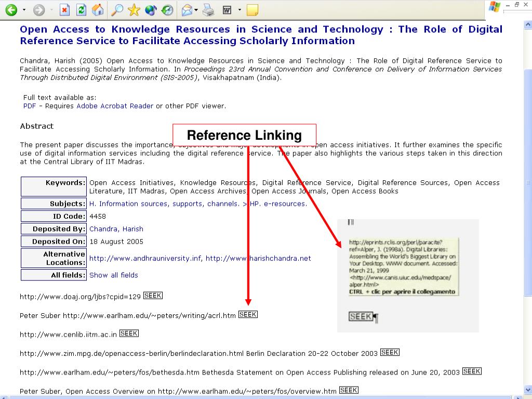This screenshot has width=532, height=399.
Task: Expand the Mail dropdown arrow
Action: 196,10
